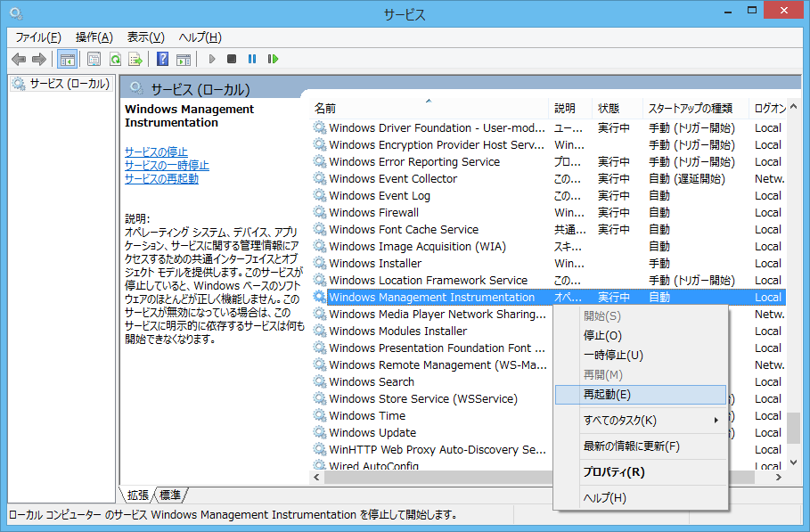Click gear icon beside Windows Event Collector
The image size is (810, 532).
pyautogui.click(x=320, y=178)
